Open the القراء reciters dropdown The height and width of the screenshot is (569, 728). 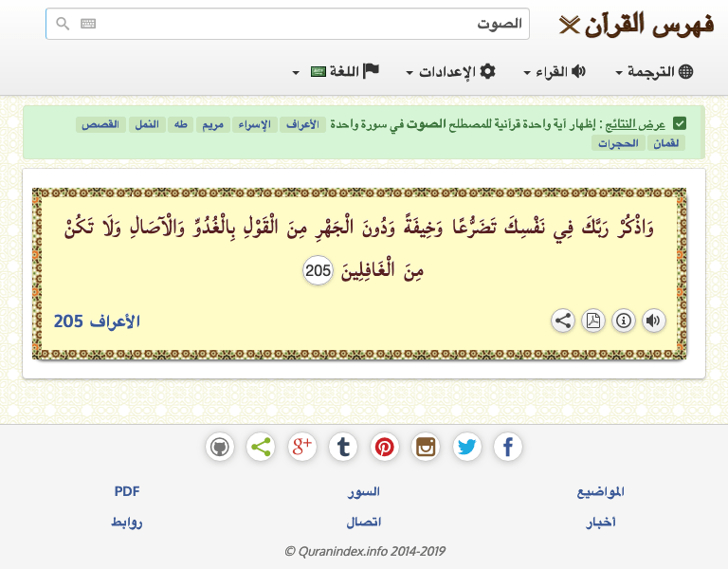(555, 71)
